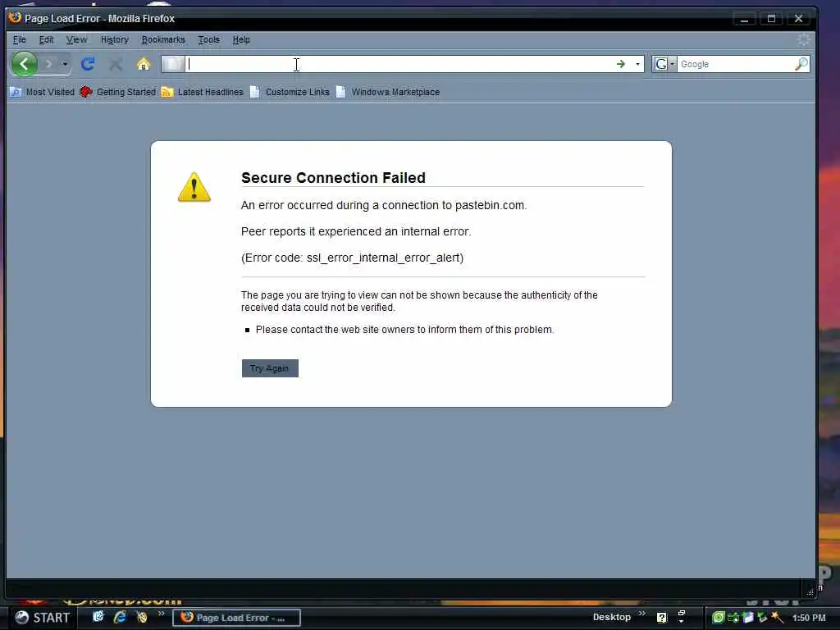Click the yellow warning triangle icon
The height and width of the screenshot is (630, 840).
click(x=194, y=188)
